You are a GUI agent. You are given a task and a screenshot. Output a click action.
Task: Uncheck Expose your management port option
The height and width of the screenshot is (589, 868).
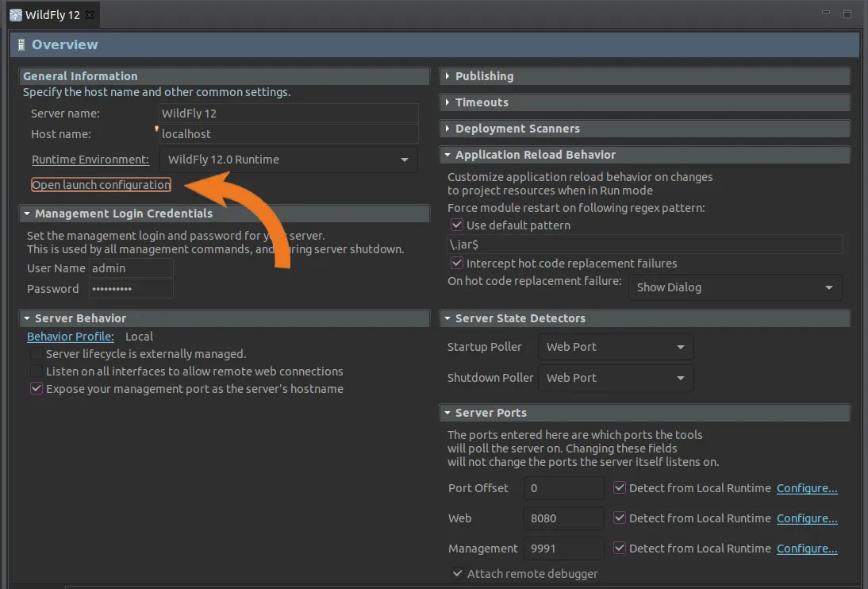coord(36,389)
